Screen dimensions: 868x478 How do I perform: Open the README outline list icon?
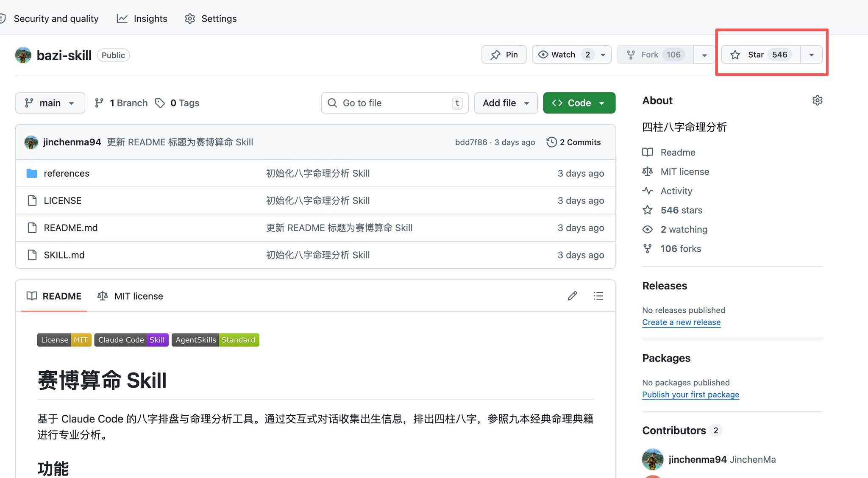pyautogui.click(x=598, y=296)
